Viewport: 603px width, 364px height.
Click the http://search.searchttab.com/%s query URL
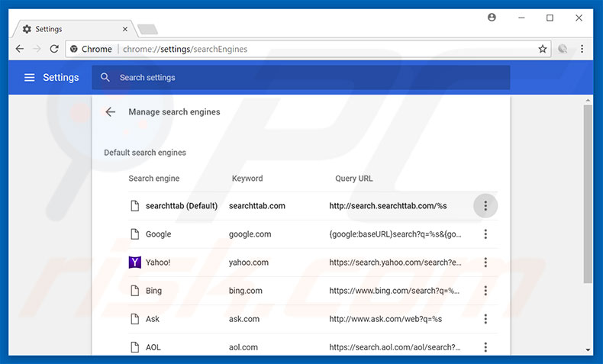pyautogui.click(x=388, y=205)
